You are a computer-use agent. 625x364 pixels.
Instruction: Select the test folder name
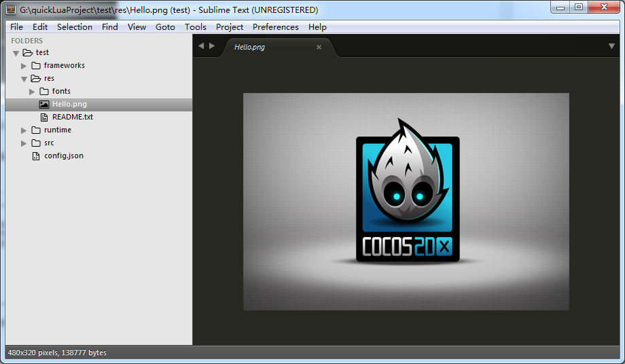42,52
